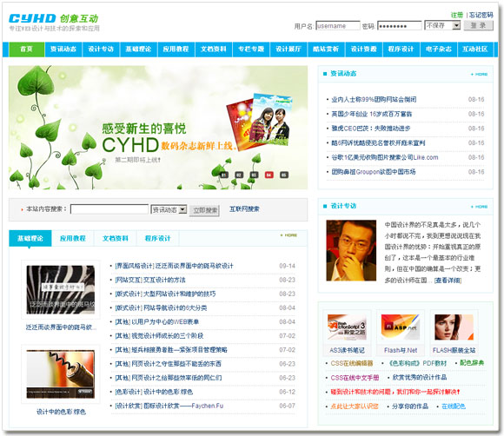Open MORE in 资讯动态 panel header
Screen dimensions: 504x436
[480, 74]
